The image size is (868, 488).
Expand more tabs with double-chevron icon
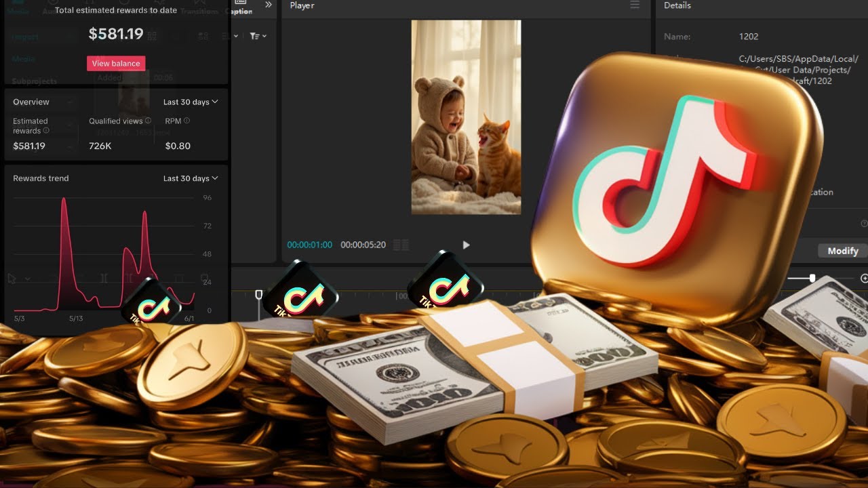point(269,5)
